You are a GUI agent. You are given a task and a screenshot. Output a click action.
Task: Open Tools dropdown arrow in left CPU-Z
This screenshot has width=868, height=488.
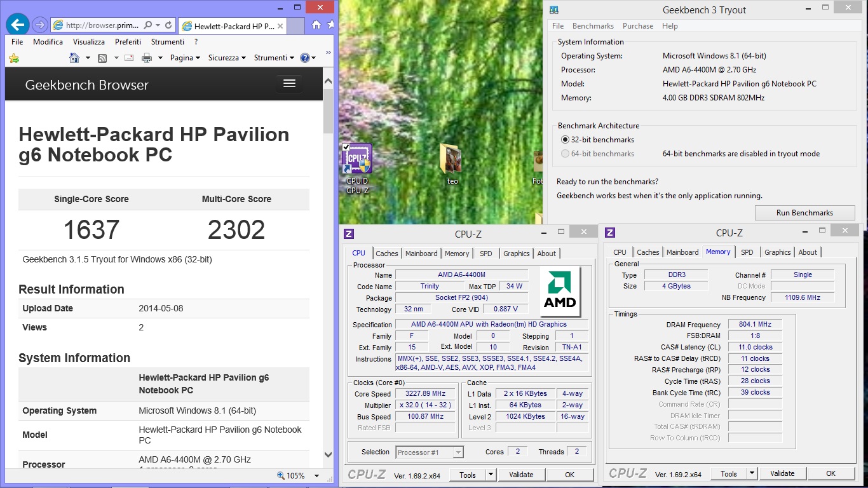point(491,475)
